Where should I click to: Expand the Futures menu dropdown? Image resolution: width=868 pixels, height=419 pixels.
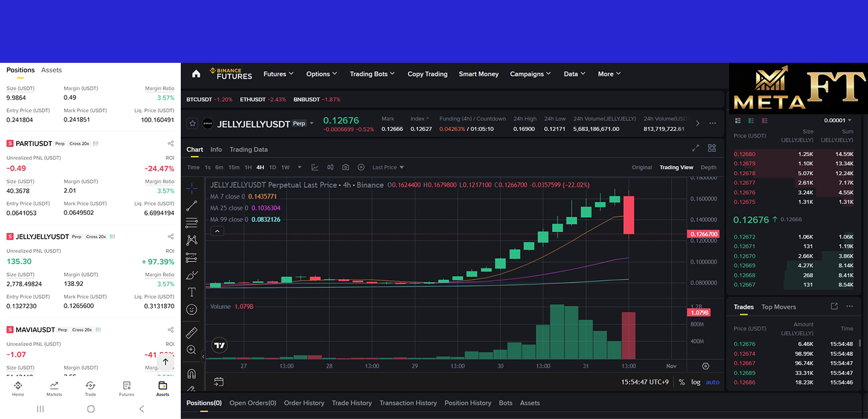(x=278, y=74)
